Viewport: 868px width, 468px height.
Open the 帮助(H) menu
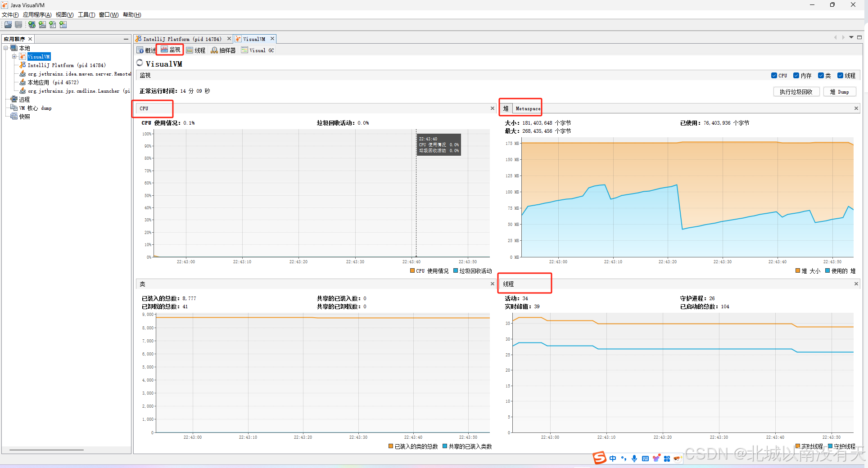[x=132, y=15]
